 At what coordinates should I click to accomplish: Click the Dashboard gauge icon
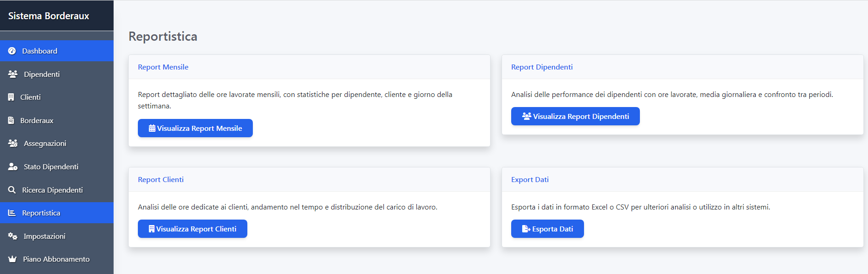12,51
